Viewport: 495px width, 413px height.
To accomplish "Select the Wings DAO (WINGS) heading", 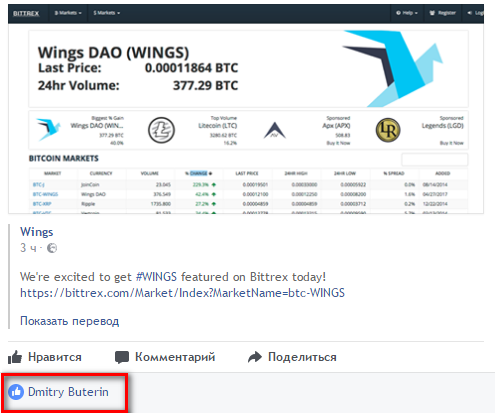I will click(x=113, y=53).
